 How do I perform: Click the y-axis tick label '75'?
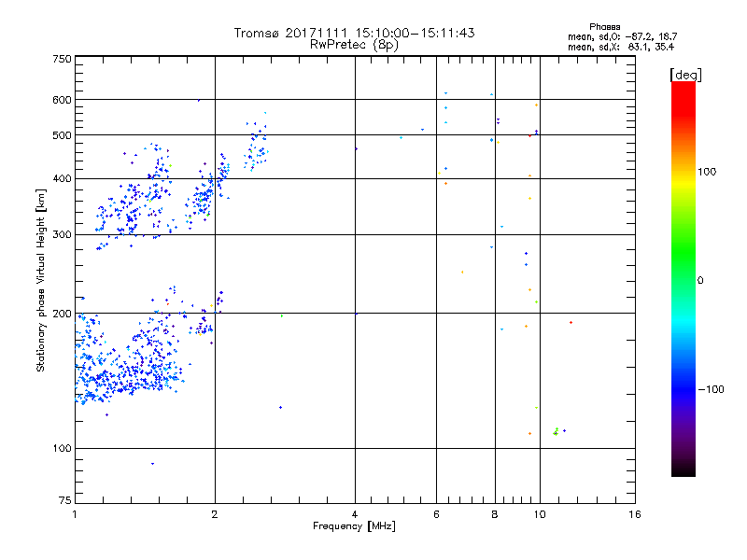65,500
